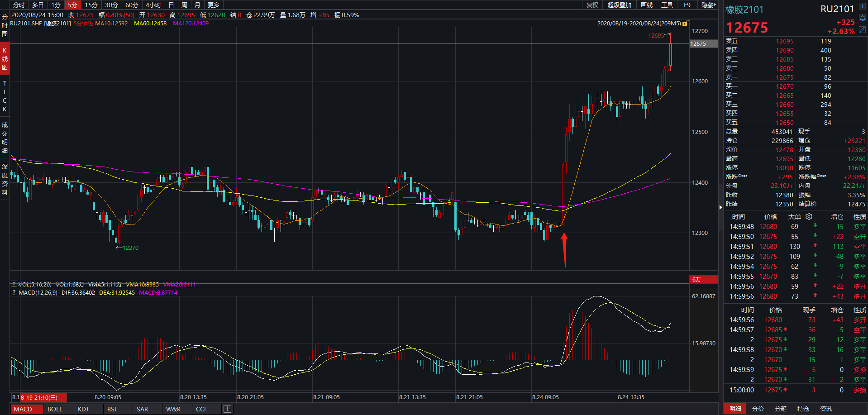Open MACD indicator help question mark
The height and width of the screenshot is (415, 868).
(14, 293)
